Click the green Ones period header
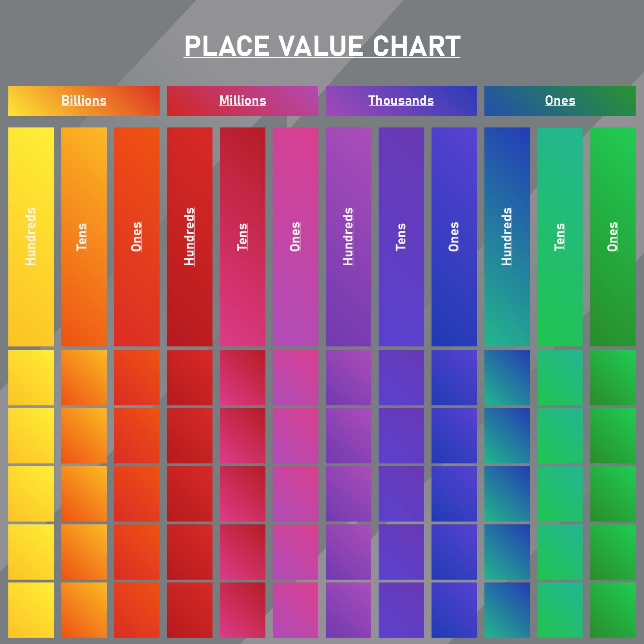644x644 pixels. [x=560, y=101]
